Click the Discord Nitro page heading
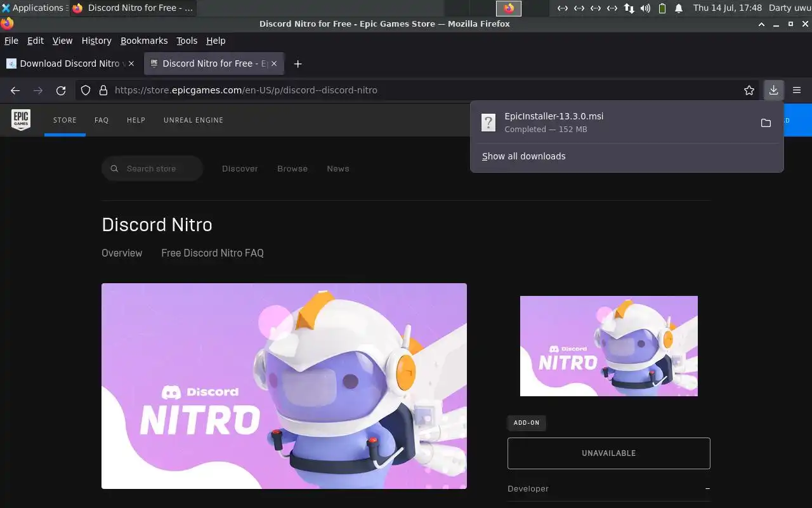812x508 pixels. [x=157, y=225]
